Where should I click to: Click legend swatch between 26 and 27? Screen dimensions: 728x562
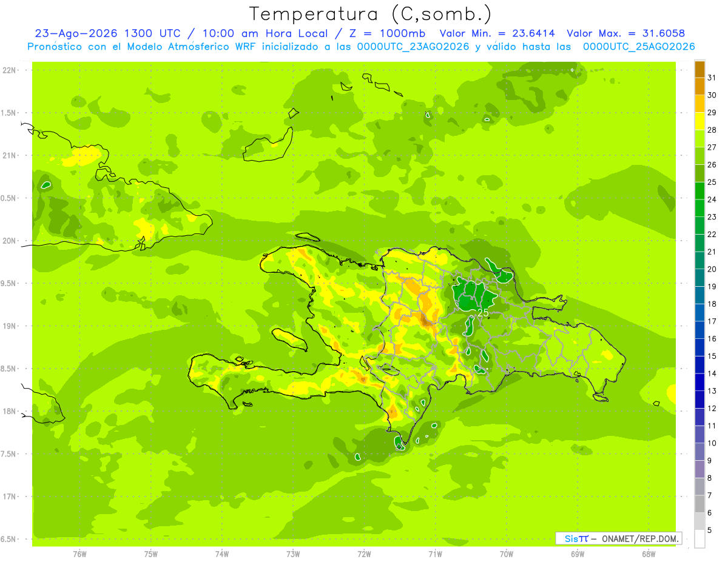[699, 156]
